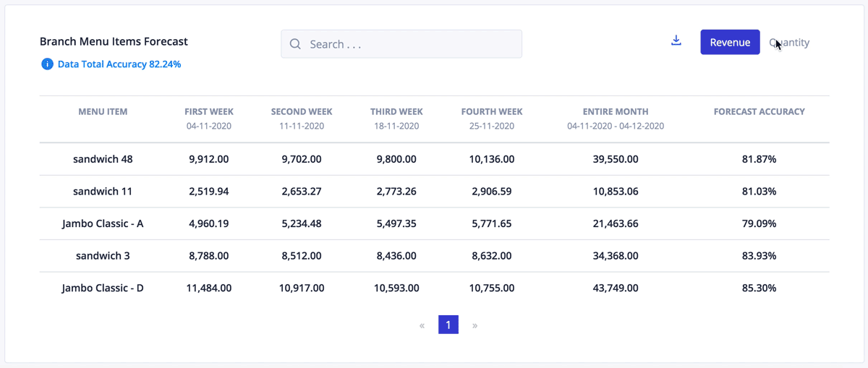Viewport: 868px width, 368px height.
Task: Click forecast accuracy 81.87%
Action: [x=759, y=159]
